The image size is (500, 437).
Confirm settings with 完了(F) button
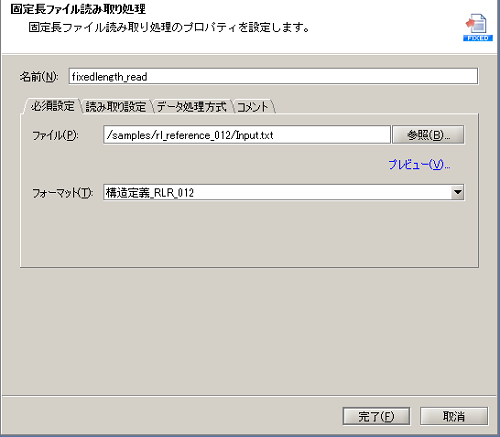[x=376, y=416]
